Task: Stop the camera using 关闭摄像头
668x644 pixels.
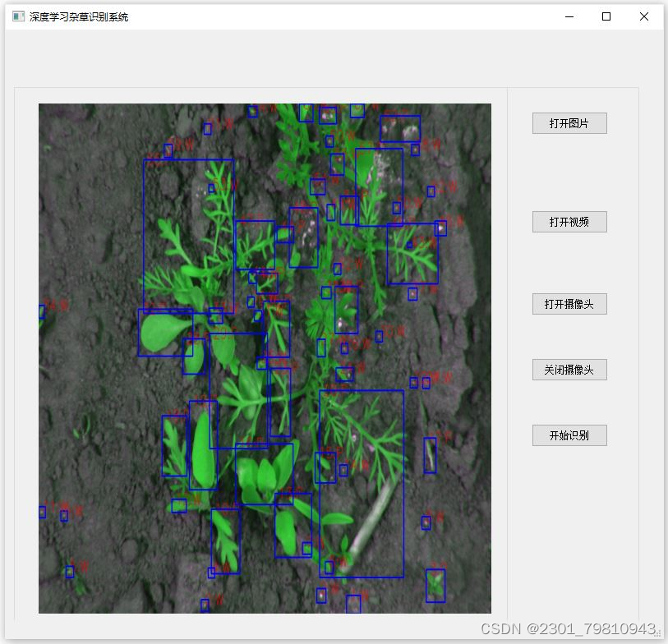Action: point(569,370)
